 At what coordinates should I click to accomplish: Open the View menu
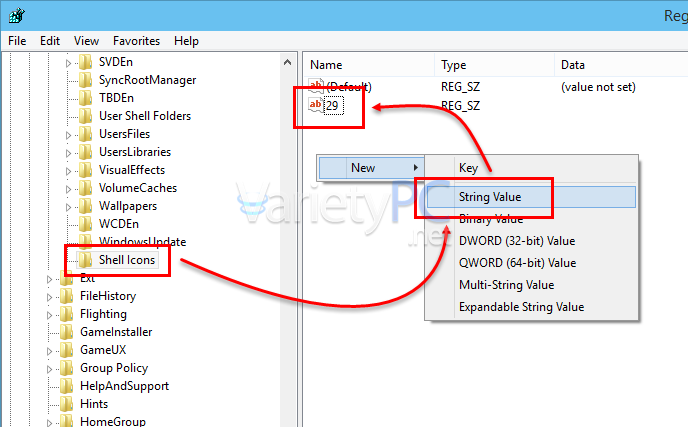pos(86,41)
